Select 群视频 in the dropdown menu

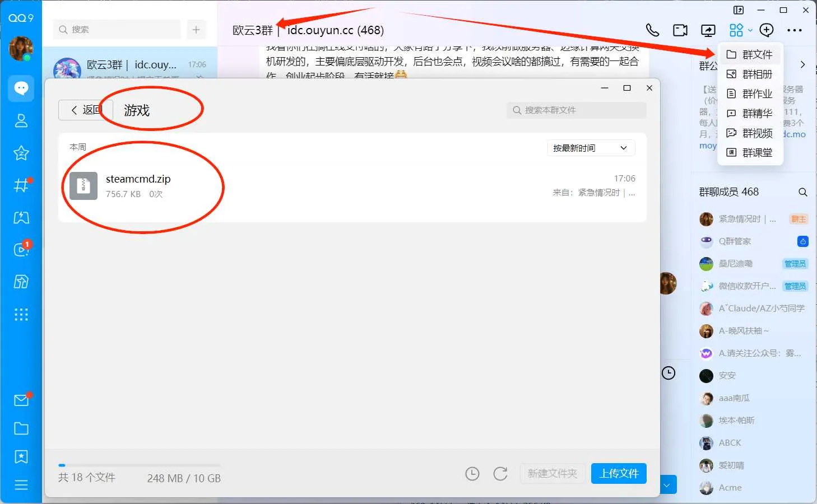click(x=750, y=133)
